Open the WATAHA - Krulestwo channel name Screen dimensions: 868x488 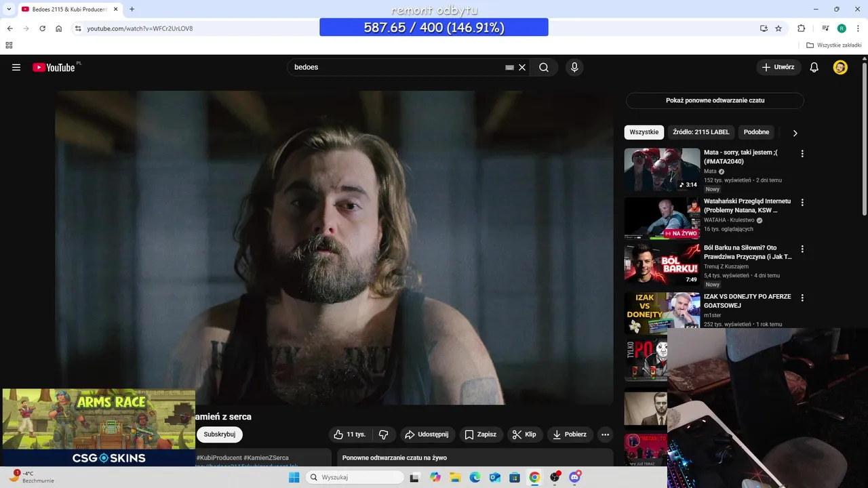730,220
